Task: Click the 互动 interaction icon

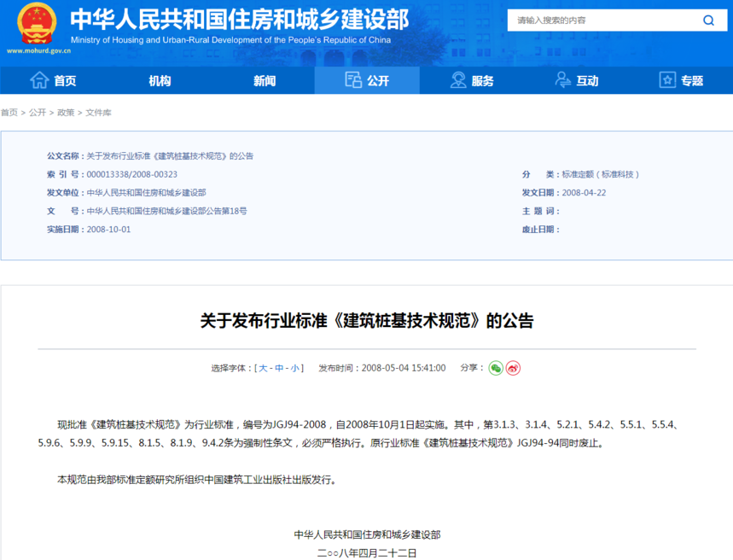Action: [x=563, y=80]
